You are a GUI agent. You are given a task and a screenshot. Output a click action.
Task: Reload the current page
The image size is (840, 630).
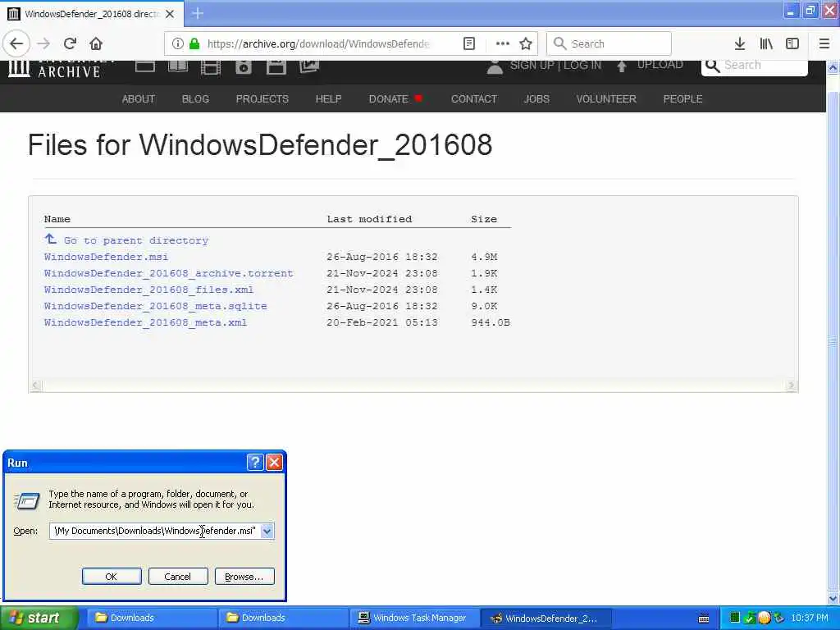click(x=71, y=44)
